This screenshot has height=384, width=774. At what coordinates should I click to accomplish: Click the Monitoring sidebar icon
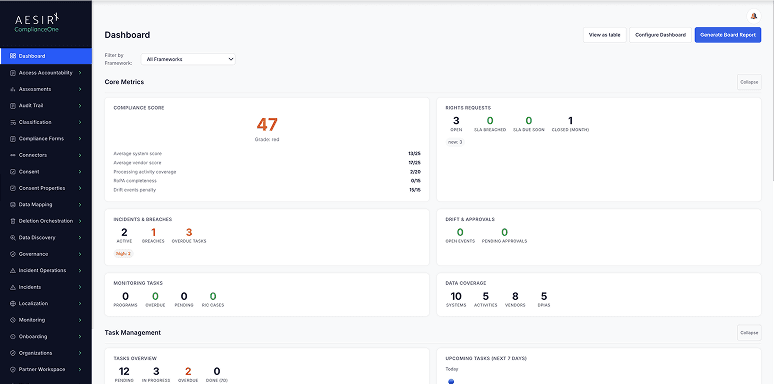tap(13, 320)
